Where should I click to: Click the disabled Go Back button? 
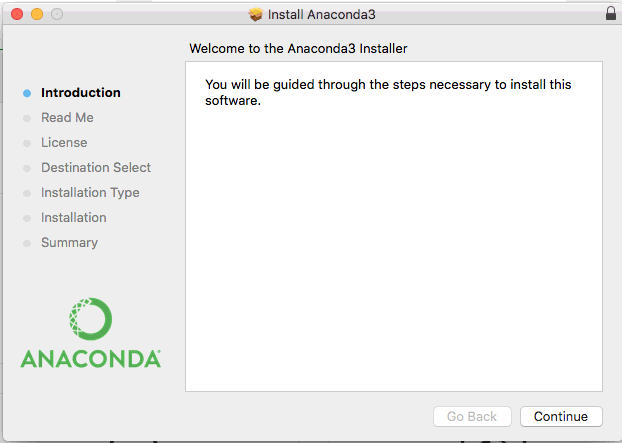472,416
